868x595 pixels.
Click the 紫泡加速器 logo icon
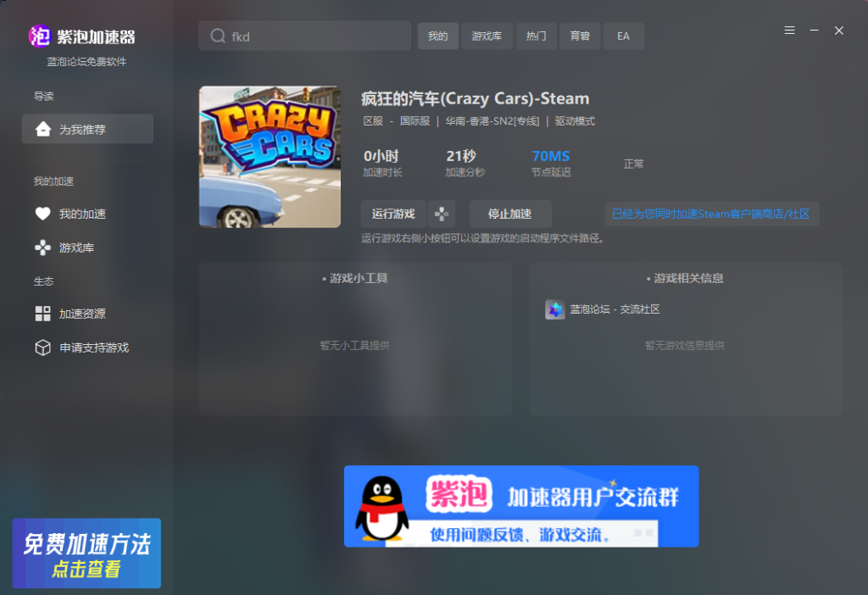tap(39, 36)
